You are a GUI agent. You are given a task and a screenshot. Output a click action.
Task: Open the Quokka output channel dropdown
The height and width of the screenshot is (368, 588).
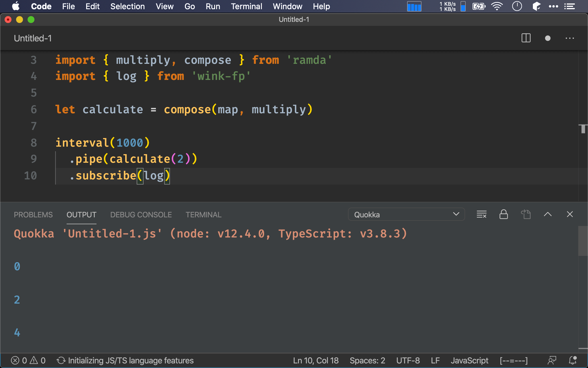(x=406, y=214)
